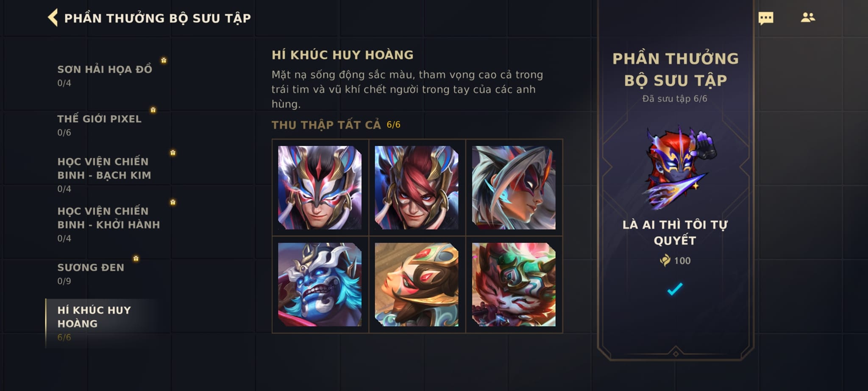Image resolution: width=868 pixels, height=391 pixels.
Task: Open the chat messages icon
Action: (765, 18)
